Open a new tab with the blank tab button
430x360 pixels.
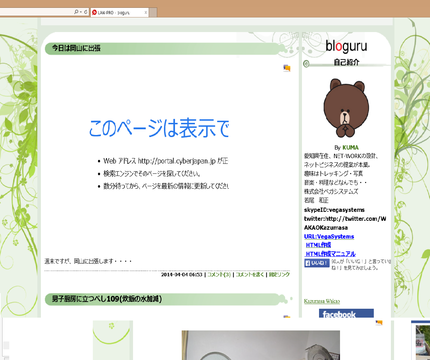(153, 12)
